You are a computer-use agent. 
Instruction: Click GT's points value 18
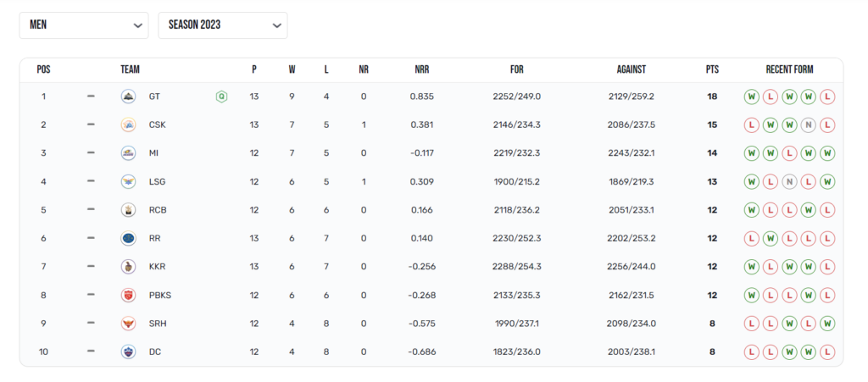[712, 97]
